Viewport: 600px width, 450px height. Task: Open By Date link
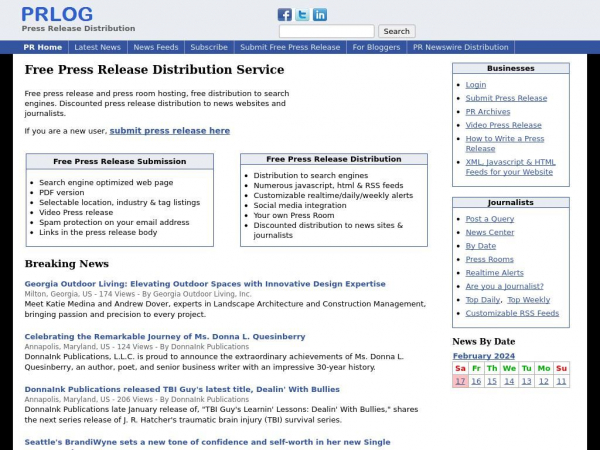click(480, 246)
